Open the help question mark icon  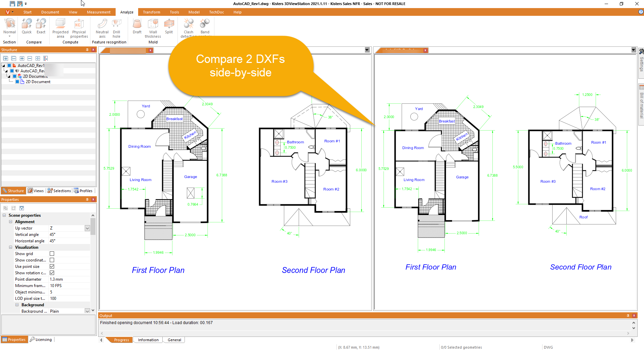[x=641, y=12]
